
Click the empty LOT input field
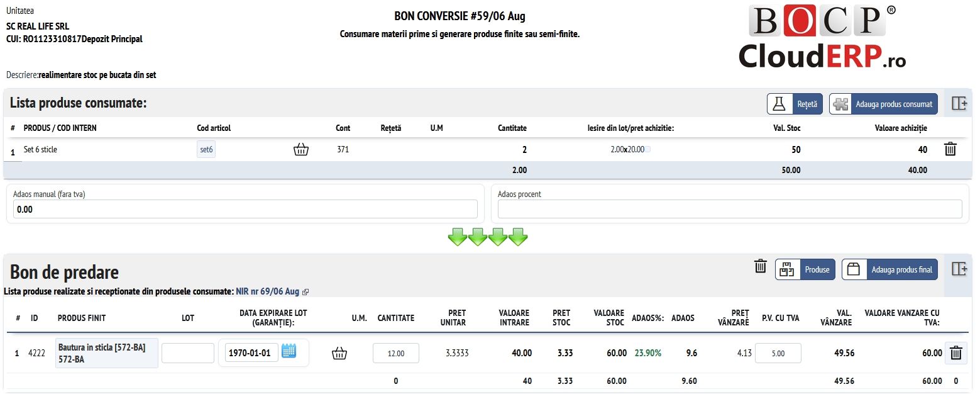pos(188,353)
